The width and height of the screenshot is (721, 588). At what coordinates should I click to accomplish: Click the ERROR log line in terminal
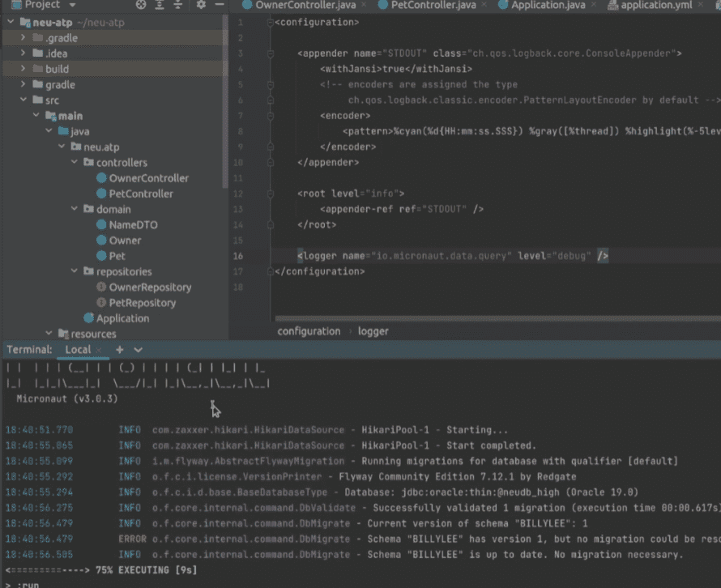tap(363, 539)
